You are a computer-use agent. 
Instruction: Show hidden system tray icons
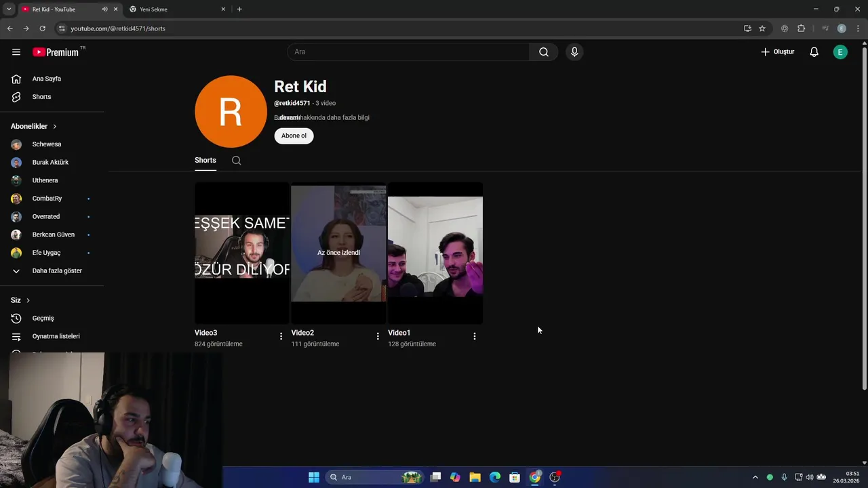click(755, 477)
